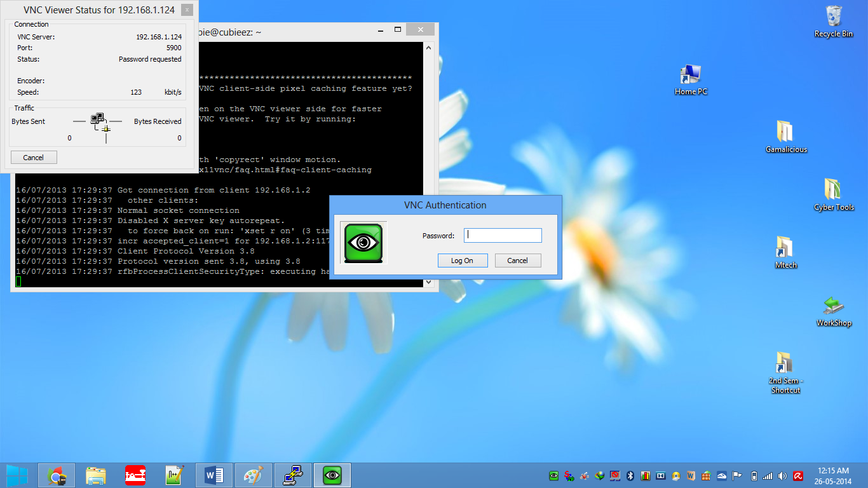The width and height of the screenshot is (868, 488).
Task: Click the firewall brick-wall tray icon
Action: (x=706, y=476)
